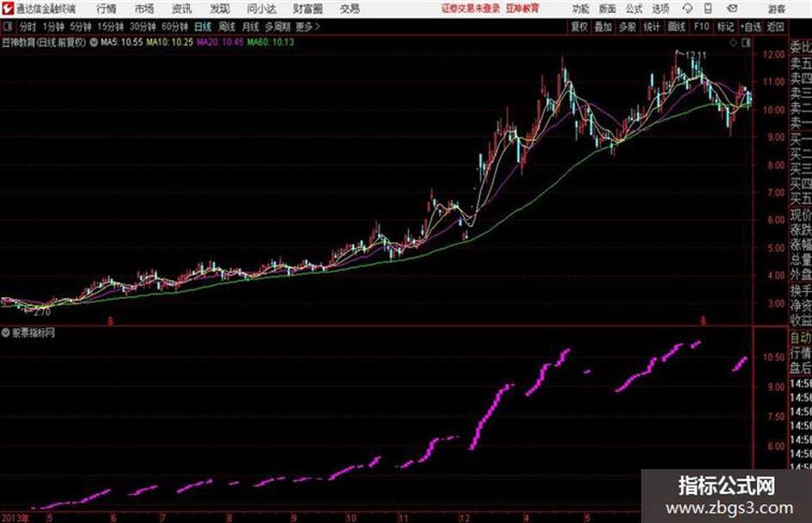812x523 pixels.
Task: Select the 日线 daily period
Action: tap(203, 27)
